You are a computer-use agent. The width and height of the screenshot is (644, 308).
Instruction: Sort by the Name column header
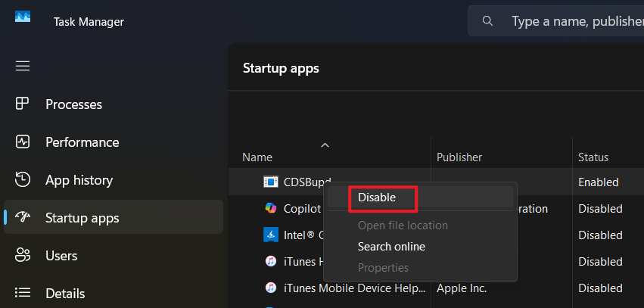pos(257,157)
